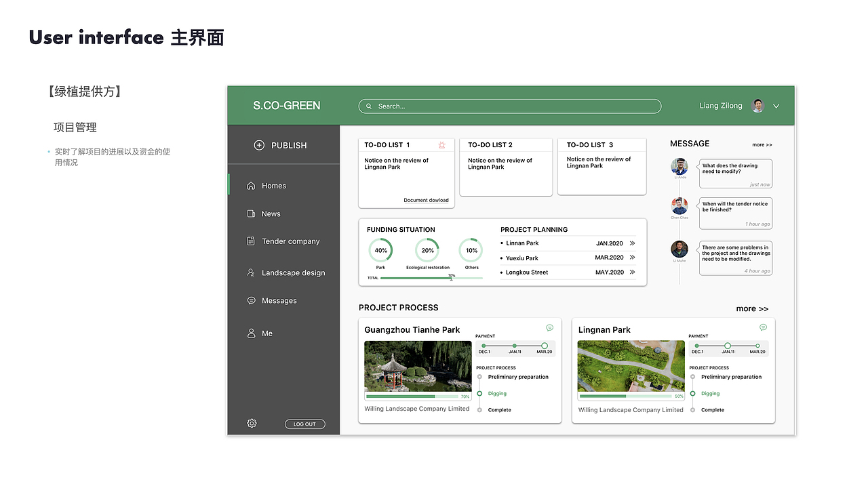Select DEC.1 payment node on Guangzhou Tianhe card

coord(484,346)
